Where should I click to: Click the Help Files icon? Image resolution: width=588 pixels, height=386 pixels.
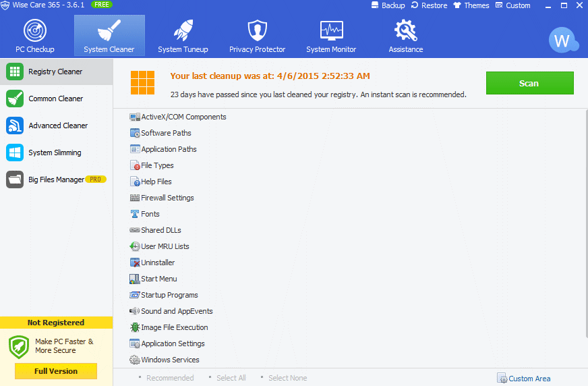tap(135, 182)
